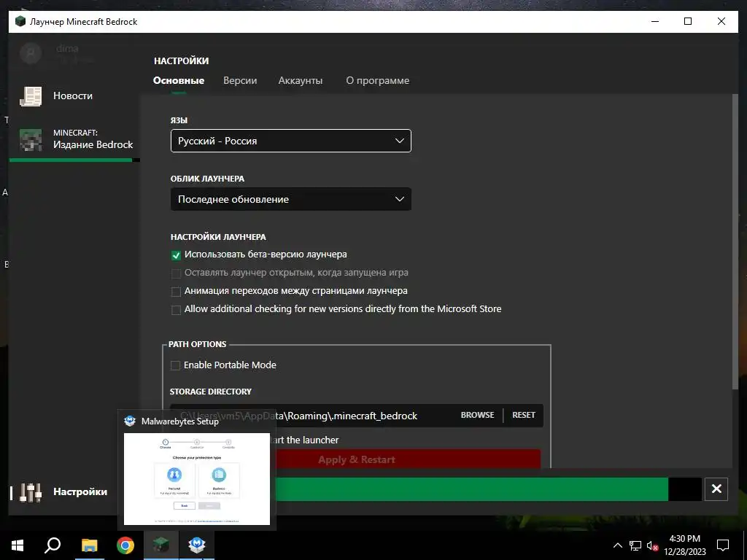Select the Minecraft Издание Bedrock block icon

(x=31, y=139)
